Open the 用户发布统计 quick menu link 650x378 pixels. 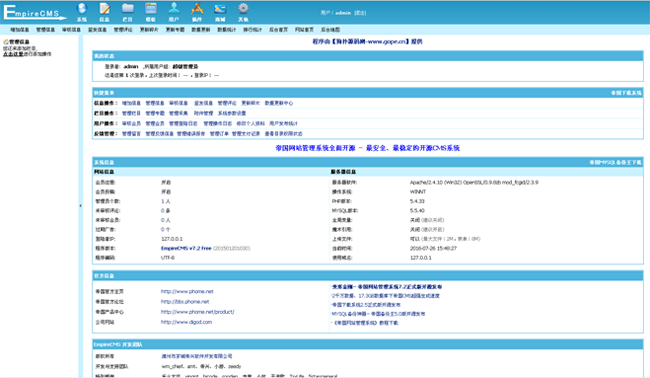point(283,124)
